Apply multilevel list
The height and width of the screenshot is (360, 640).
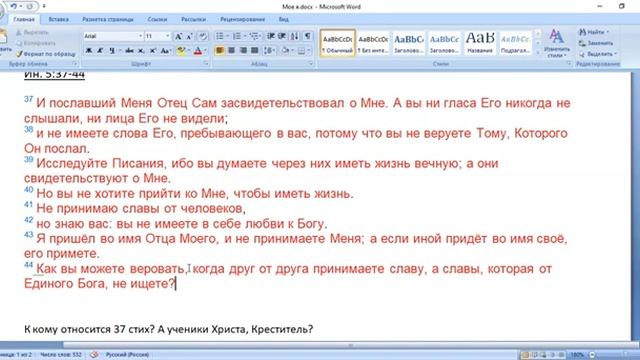254,36
